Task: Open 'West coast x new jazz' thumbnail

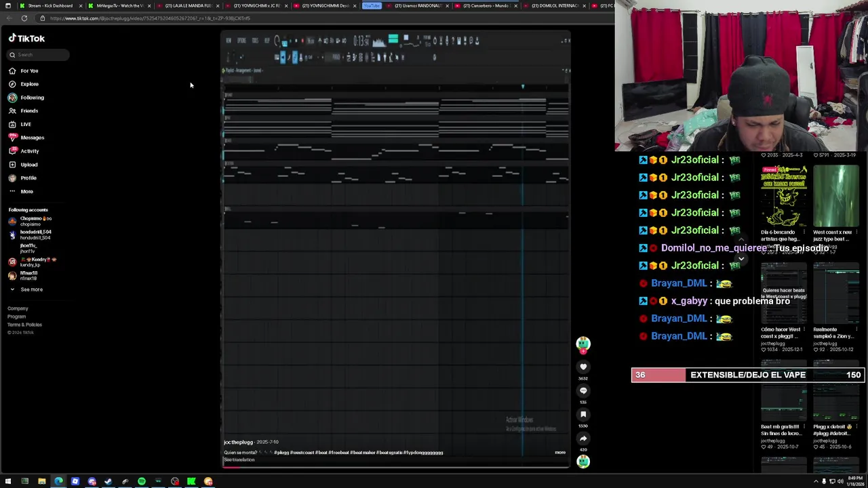Action: 836,195
